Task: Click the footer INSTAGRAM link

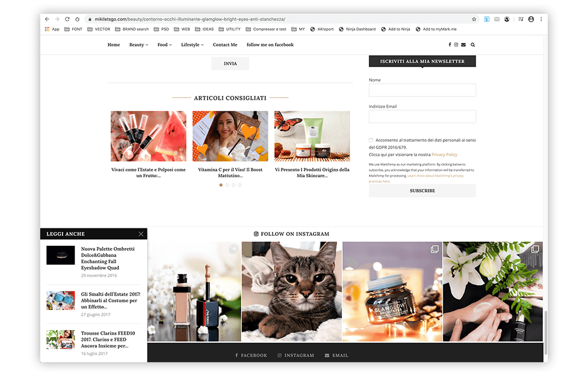Action: click(296, 355)
